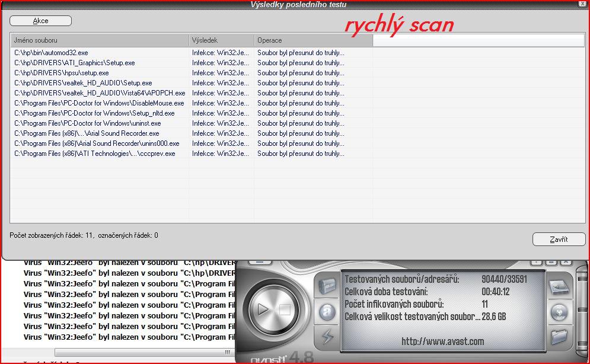The width and height of the screenshot is (590, 364).
Task: Open the http://www.avast.com link
Action: click(x=442, y=341)
